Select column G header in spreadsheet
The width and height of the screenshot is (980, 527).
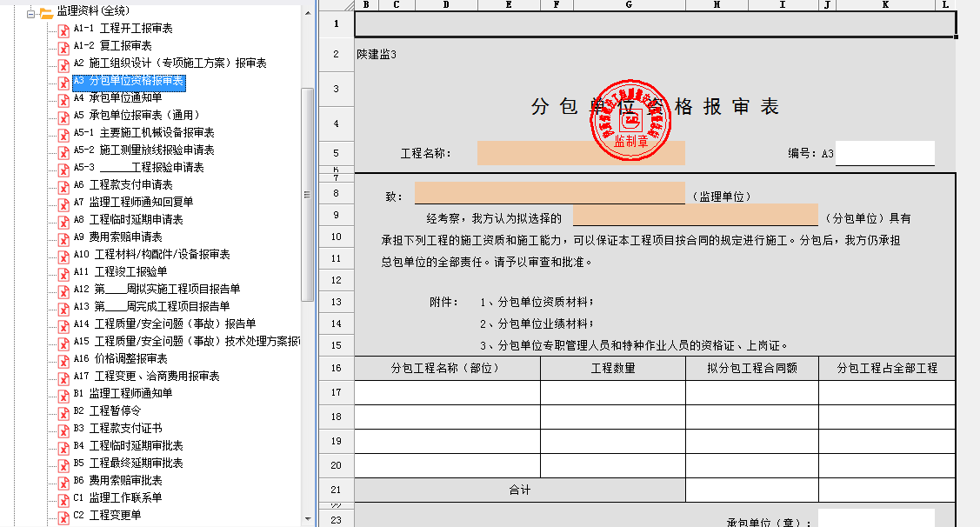pyautogui.click(x=628, y=5)
